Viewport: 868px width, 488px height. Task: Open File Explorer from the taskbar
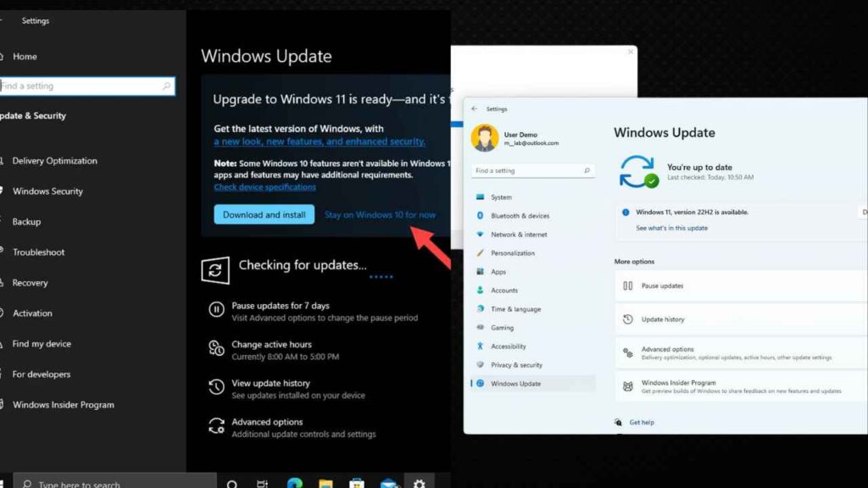(x=325, y=484)
